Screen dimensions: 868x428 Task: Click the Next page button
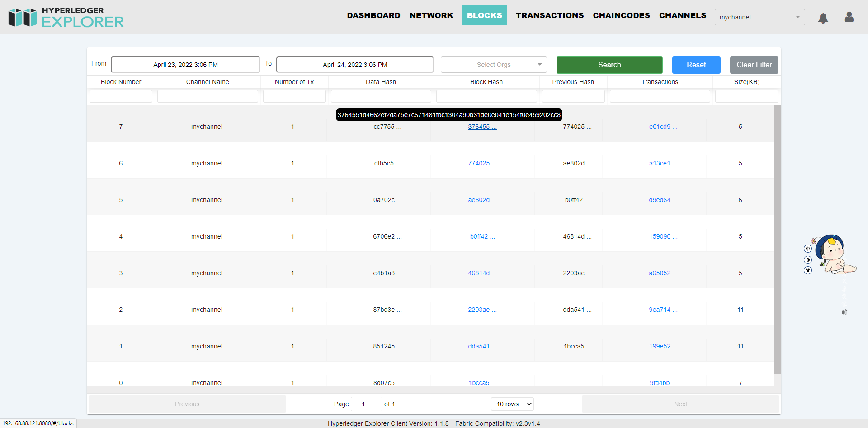680,404
